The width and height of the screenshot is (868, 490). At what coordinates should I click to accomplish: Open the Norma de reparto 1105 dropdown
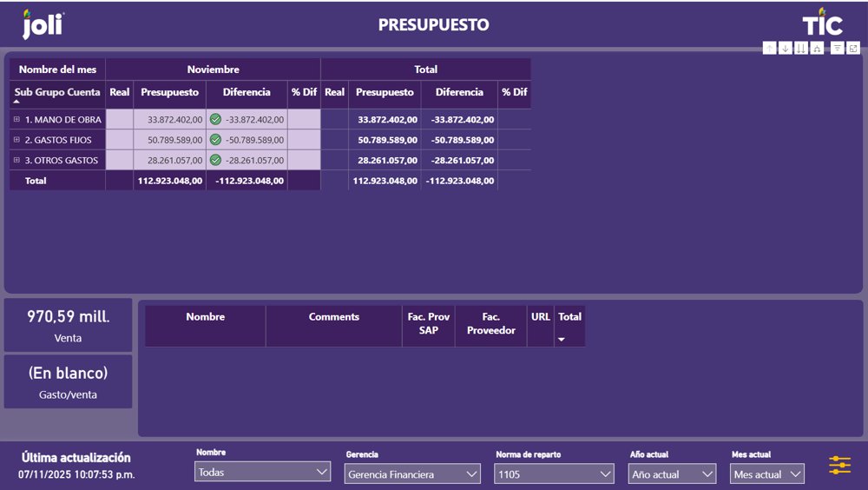pos(555,473)
